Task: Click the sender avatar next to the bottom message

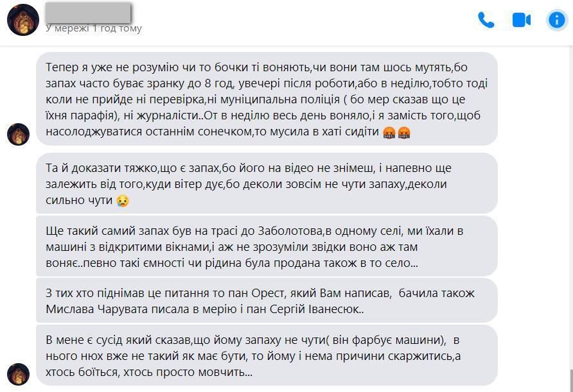Action: (19, 375)
